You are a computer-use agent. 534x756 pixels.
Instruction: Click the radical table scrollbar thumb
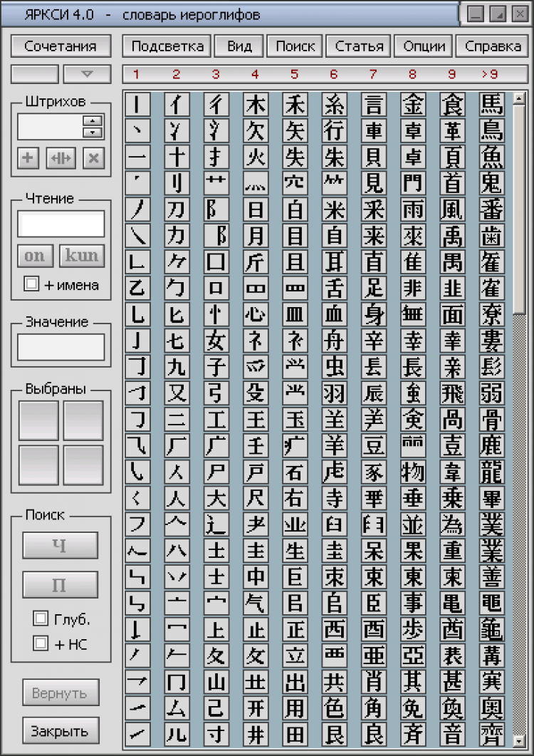(519, 208)
